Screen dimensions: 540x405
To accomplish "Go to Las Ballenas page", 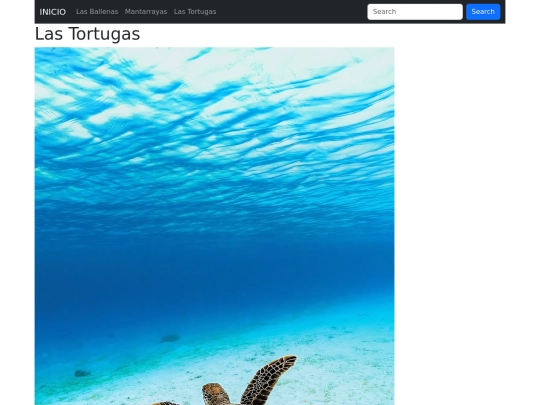I will pos(97,12).
